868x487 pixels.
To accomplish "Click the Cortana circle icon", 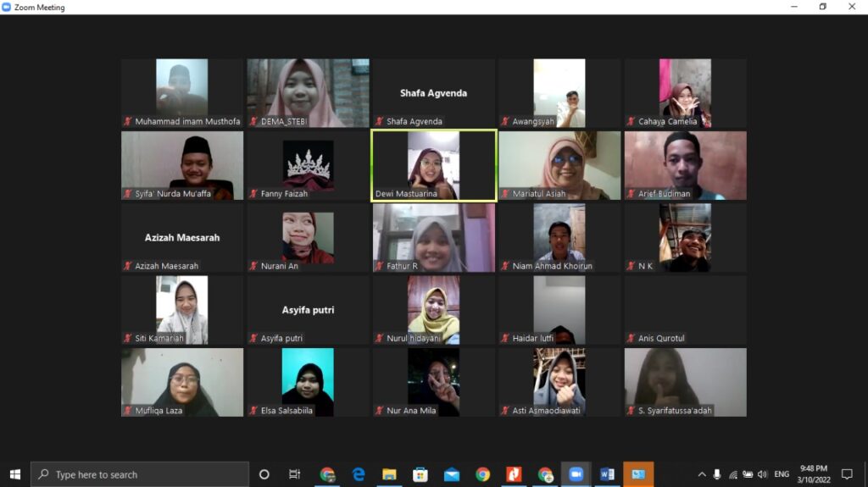I will (264, 474).
